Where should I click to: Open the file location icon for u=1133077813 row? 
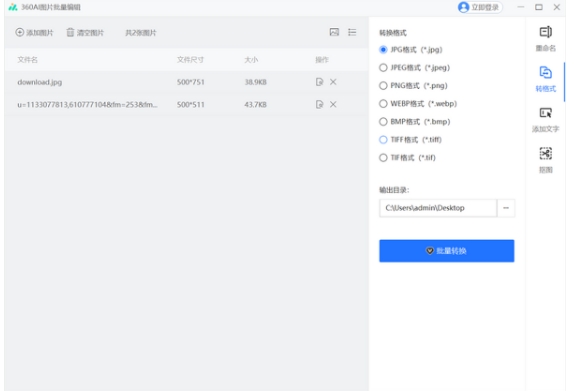319,104
